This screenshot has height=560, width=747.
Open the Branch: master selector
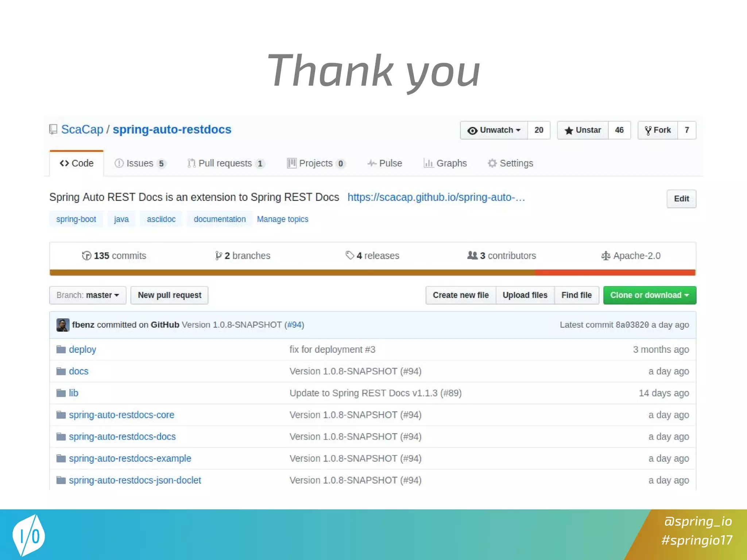tap(88, 295)
